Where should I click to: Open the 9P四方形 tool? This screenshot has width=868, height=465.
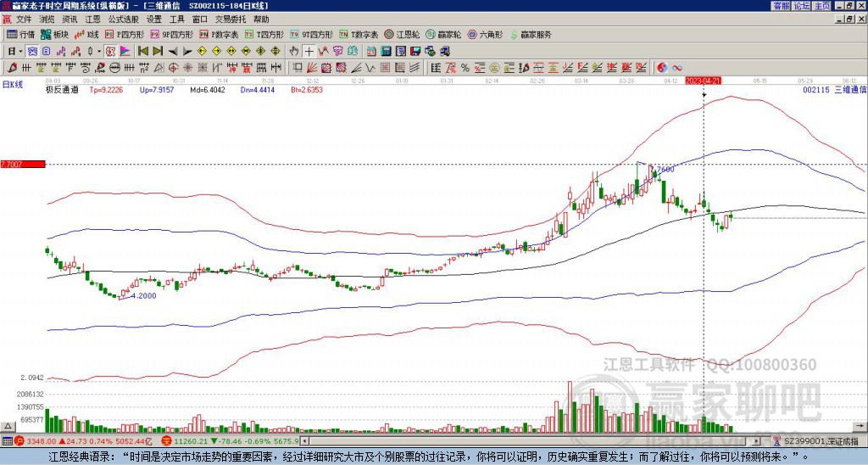coord(171,34)
